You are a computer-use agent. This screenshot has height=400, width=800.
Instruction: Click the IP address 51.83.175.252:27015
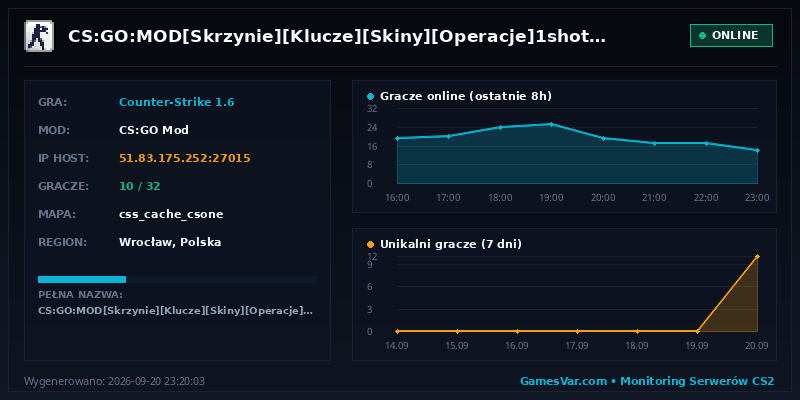(185, 158)
